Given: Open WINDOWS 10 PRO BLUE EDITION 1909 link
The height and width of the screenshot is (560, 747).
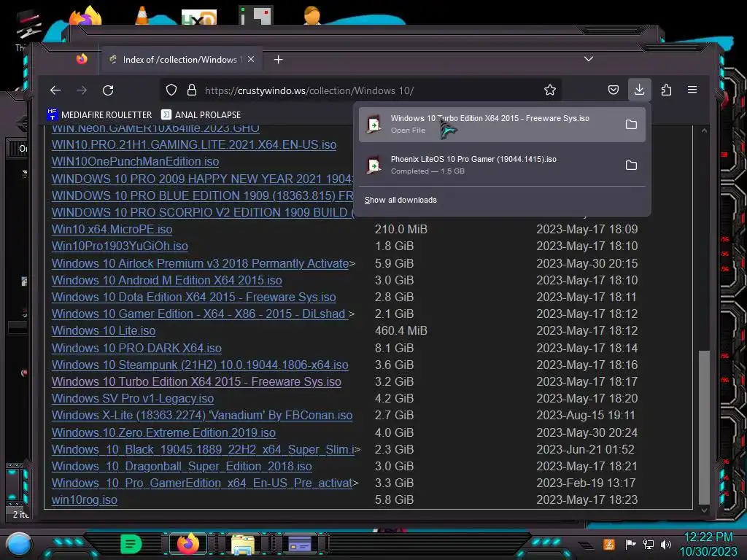Looking at the screenshot, I should click(x=203, y=195).
